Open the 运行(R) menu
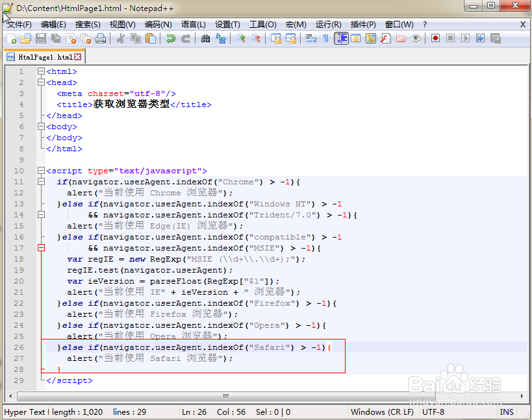Image resolution: width=532 pixels, height=420 pixels. (329, 25)
